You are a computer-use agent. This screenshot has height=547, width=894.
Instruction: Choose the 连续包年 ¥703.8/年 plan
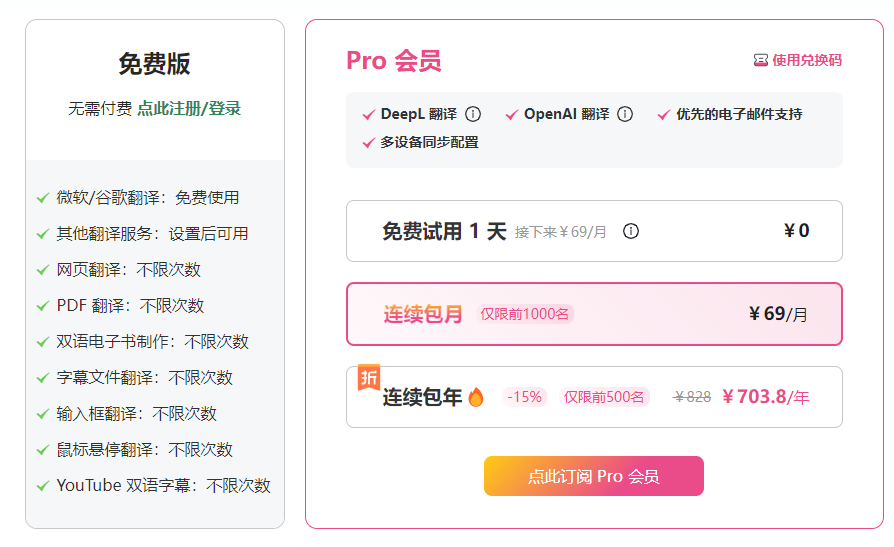tap(594, 397)
